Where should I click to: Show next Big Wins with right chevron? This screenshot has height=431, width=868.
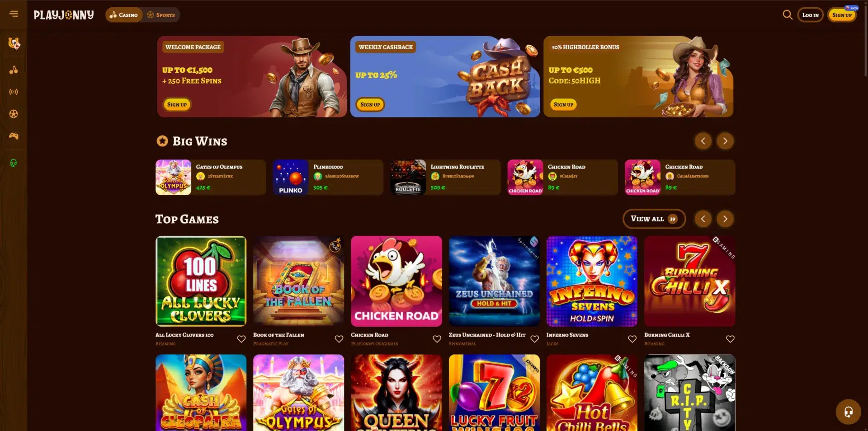(x=725, y=141)
